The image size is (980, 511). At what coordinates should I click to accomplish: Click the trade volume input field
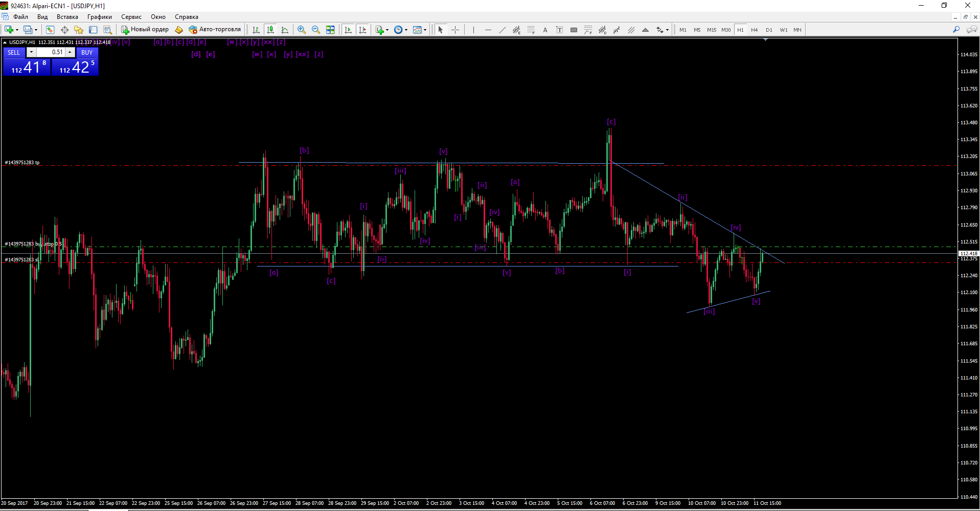[51, 52]
